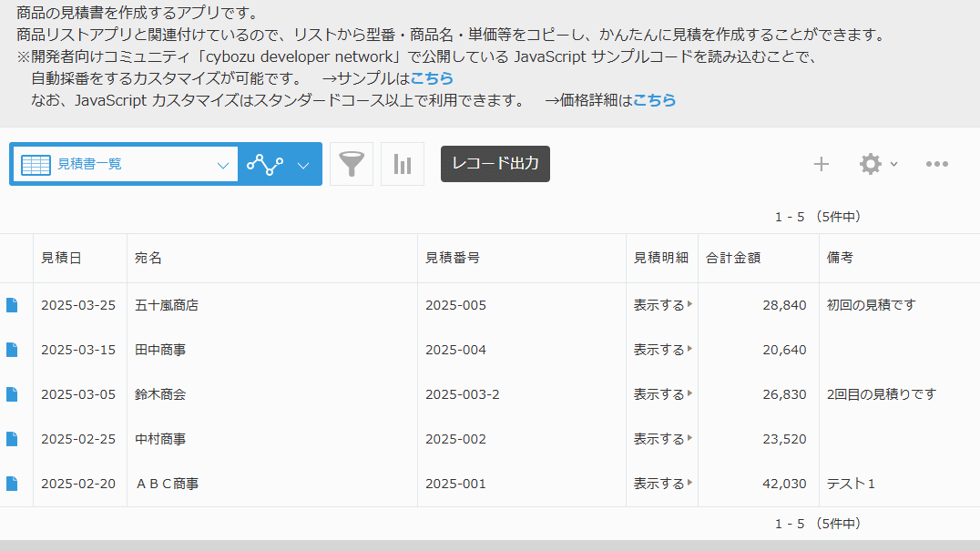Open the record detail icon for 五十嵐商店
980x551 pixels.
pyautogui.click(x=13, y=304)
